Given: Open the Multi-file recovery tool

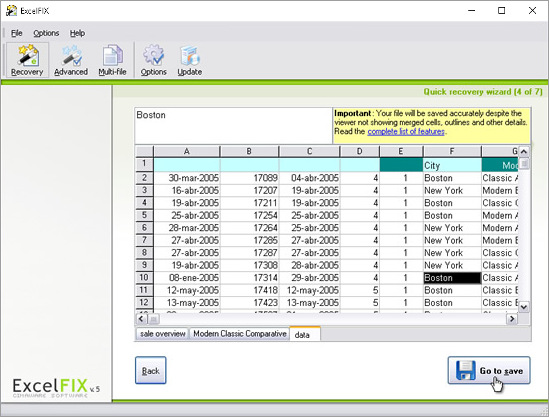Looking at the screenshot, I should coord(112,60).
